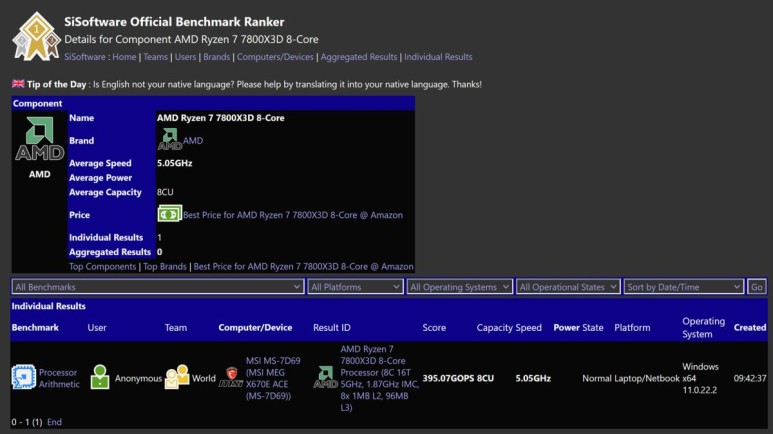The image size is (773, 434).
Task: Expand the All Platforms dropdown
Action: (x=354, y=287)
